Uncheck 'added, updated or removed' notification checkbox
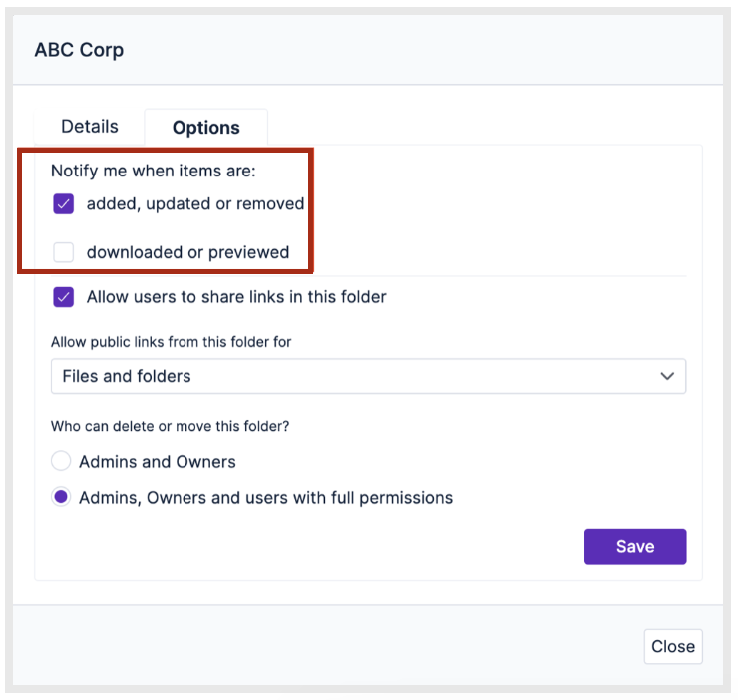 point(64,203)
